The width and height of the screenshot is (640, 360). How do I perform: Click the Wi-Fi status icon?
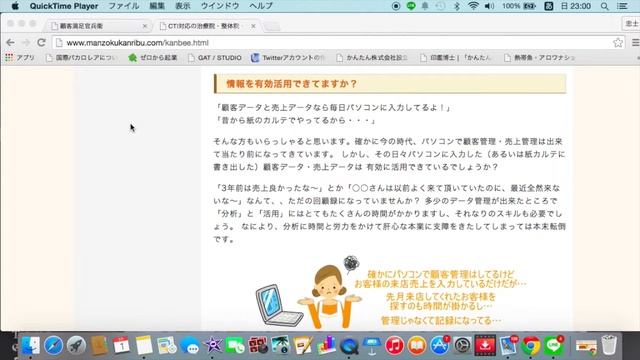pyautogui.click(x=473, y=6)
